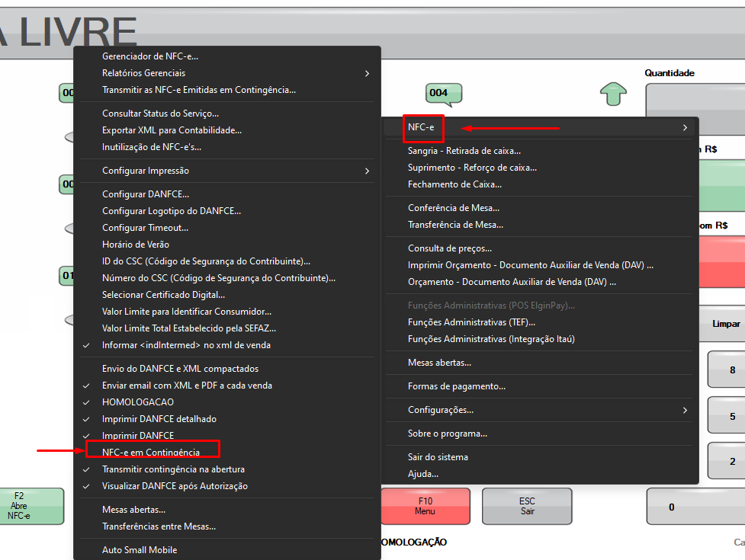Click the Limpar keypad button
745x560 pixels.
point(722,324)
